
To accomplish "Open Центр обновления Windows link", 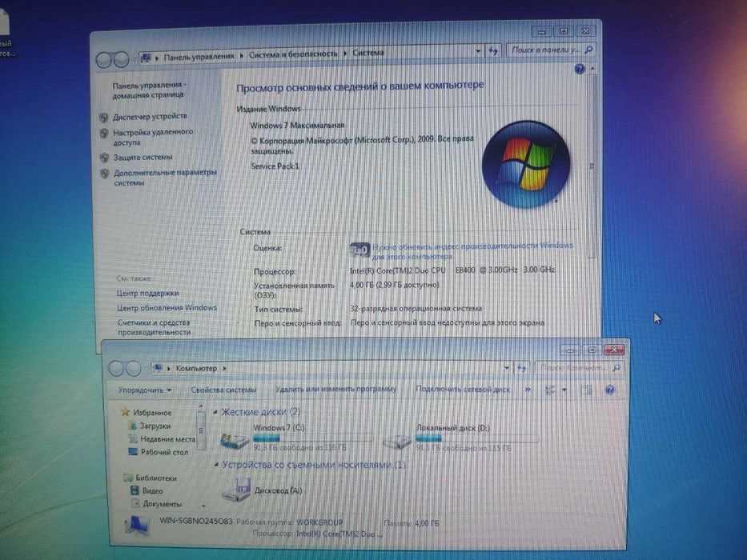I will tap(167, 308).
